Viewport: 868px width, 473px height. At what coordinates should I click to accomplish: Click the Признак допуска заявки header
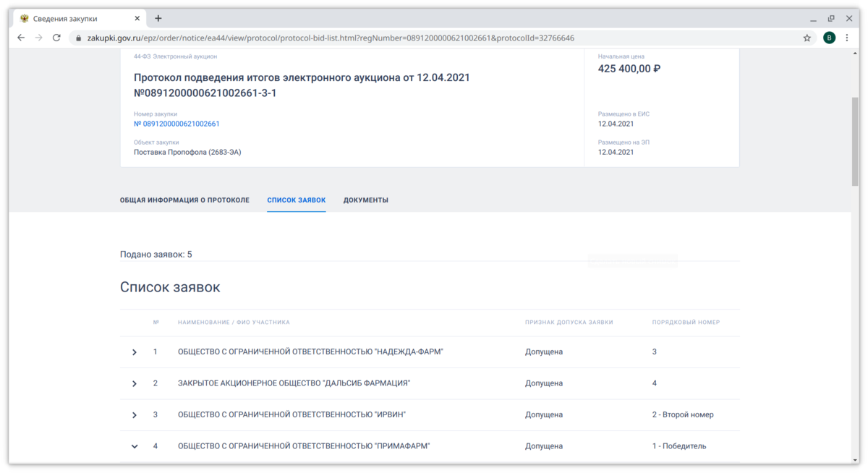click(569, 323)
